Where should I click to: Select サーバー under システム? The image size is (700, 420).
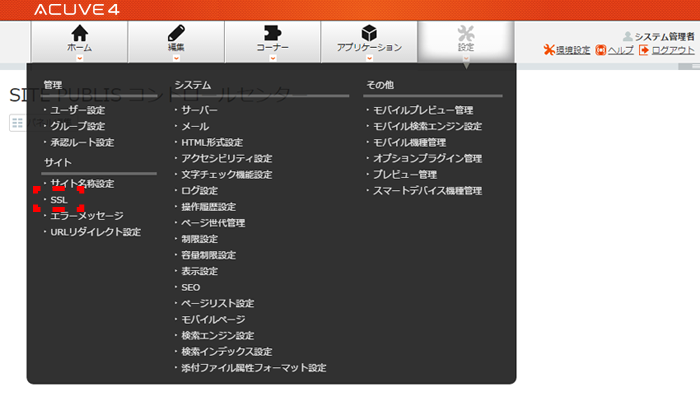click(x=199, y=110)
